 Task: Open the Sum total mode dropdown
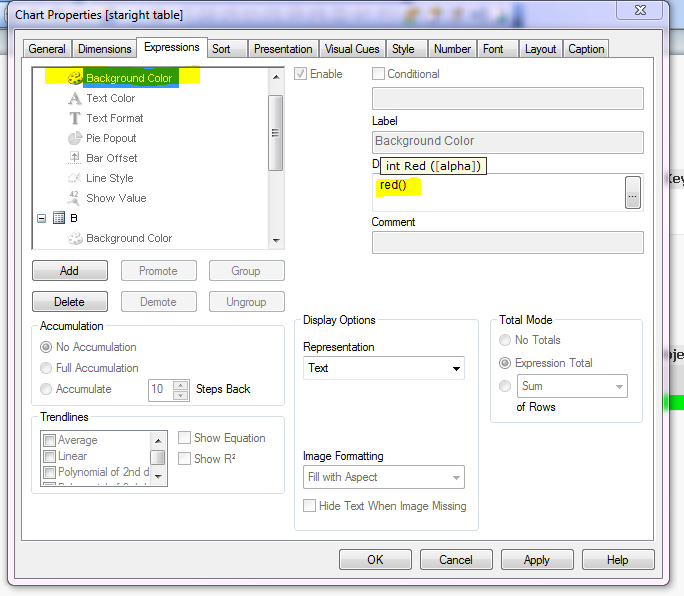coord(572,386)
